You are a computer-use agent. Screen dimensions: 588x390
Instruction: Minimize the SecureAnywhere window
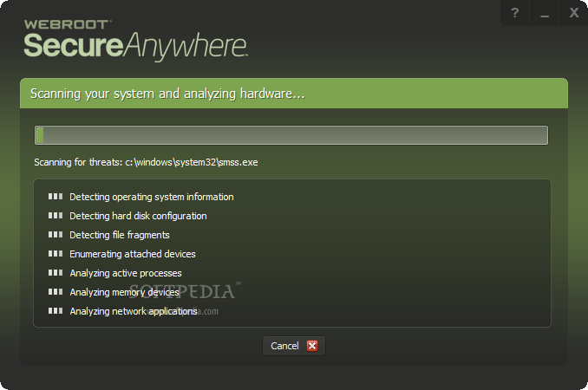[545, 13]
